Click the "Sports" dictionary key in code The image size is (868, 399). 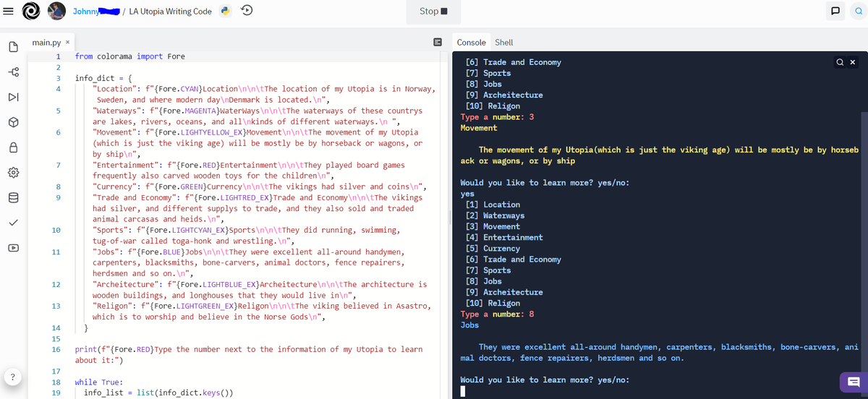click(x=111, y=230)
